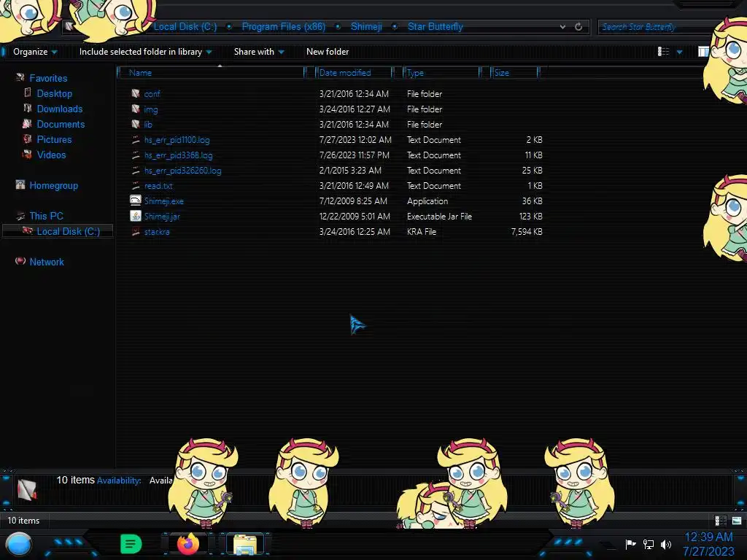Open the Organize dropdown menu
Screen dimensions: 747x560
pyautogui.click(x=35, y=52)
